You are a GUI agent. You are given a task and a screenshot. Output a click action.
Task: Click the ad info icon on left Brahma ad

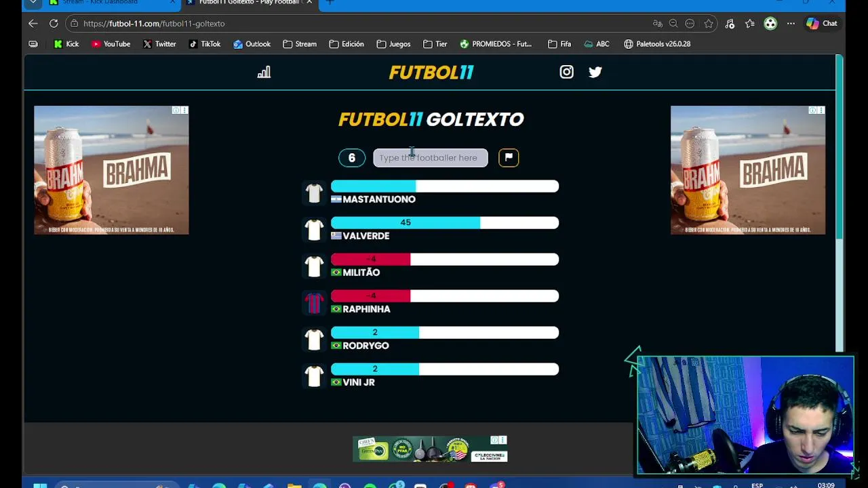[176, 110]
